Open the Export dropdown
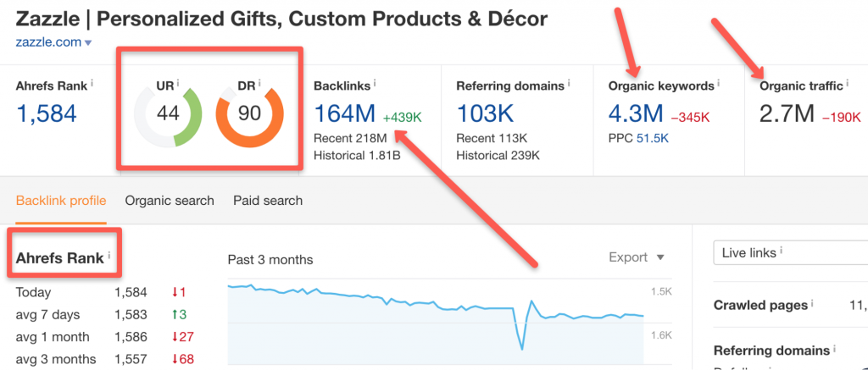This screenshot has height=370, width=868. pyautogui.click(x=636, y=257)
